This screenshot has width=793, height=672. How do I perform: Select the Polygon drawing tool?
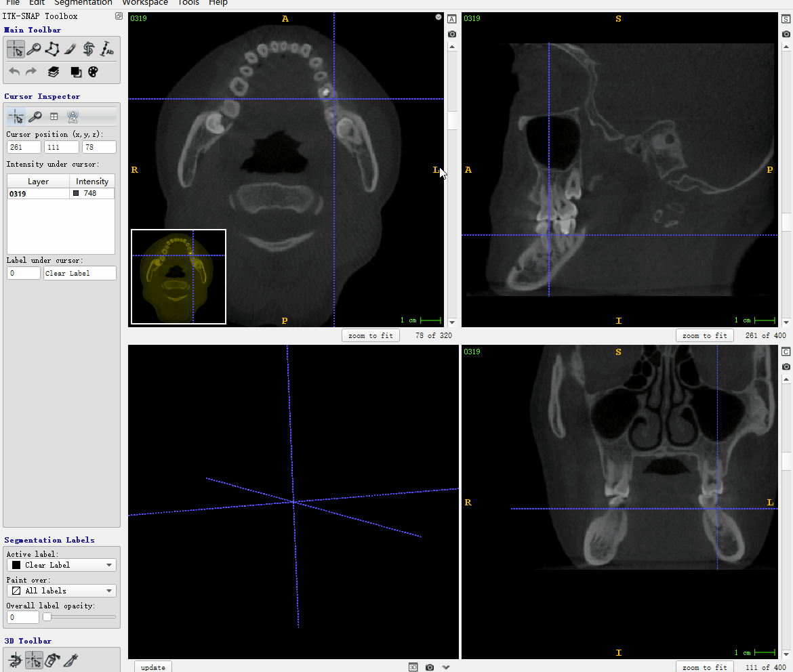point(52,49)
